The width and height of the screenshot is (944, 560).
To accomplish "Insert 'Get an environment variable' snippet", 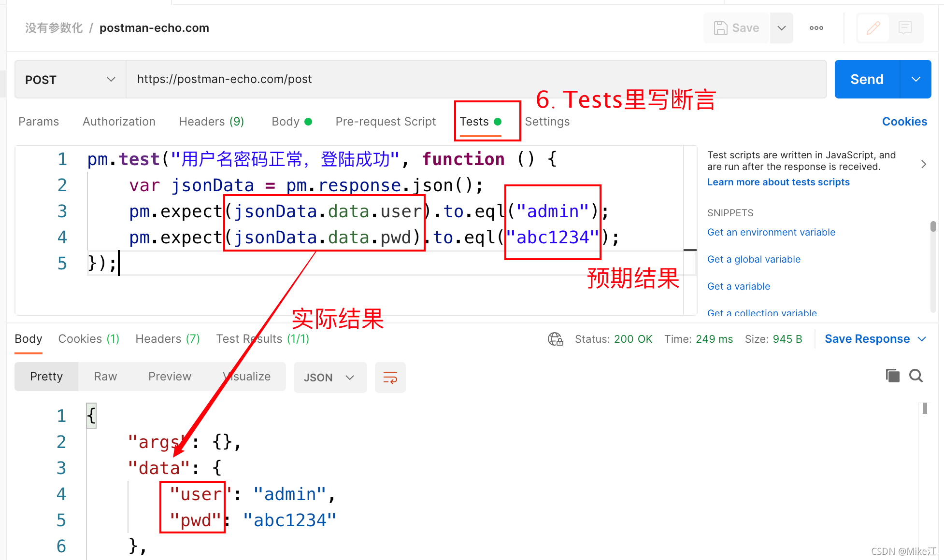I will [x=771, y=232].
